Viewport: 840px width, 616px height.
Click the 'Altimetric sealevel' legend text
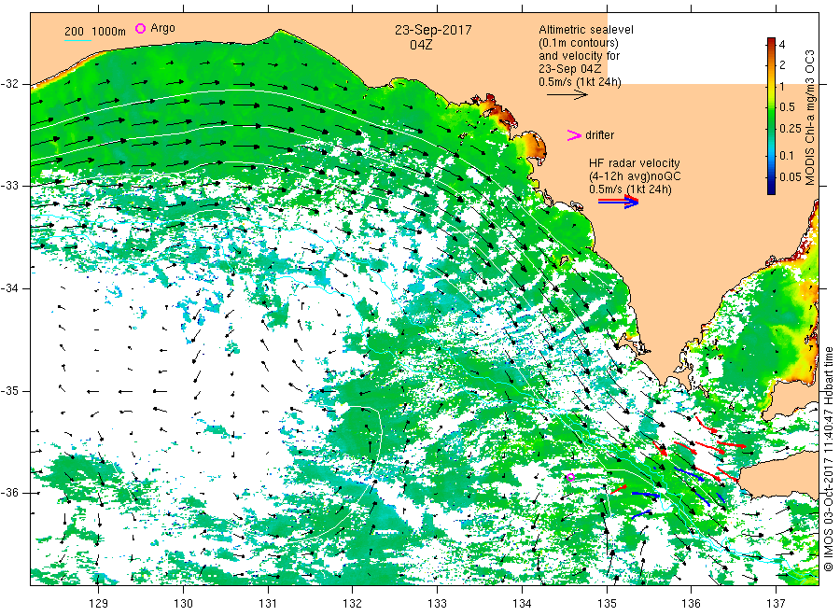(x=585, y=30)
